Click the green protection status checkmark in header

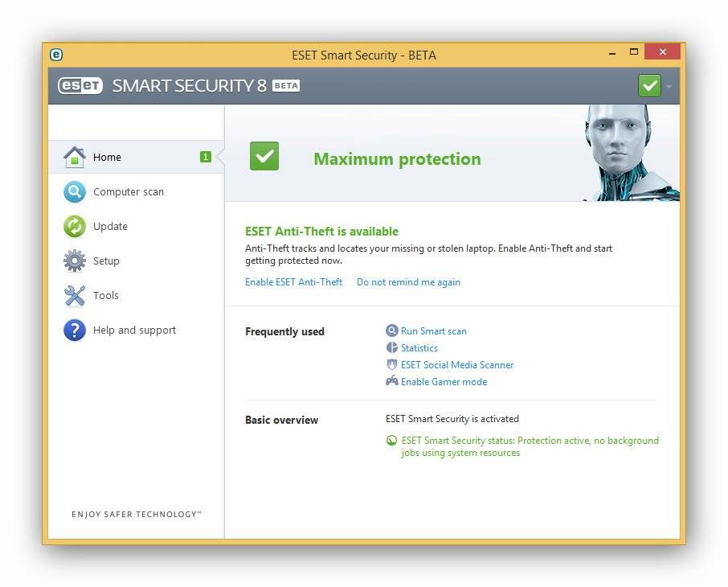click(649, 85)
